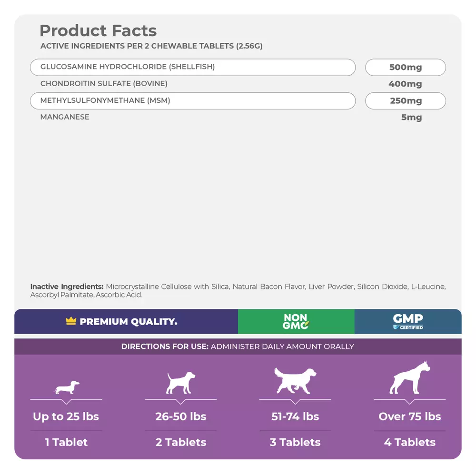Click the gold crown icon
Viewport: 476px width, 476px height.
(x=71, y=322)
